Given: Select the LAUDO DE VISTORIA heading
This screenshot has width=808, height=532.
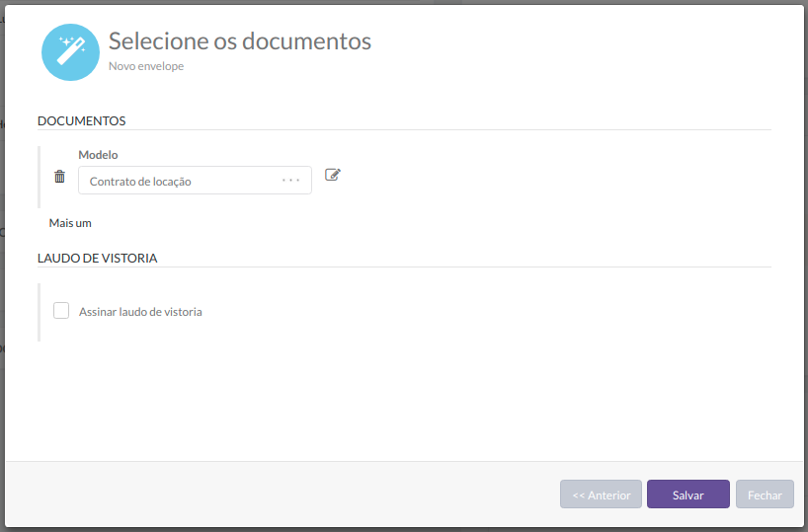Looking at the screenshot, I should click(x=98, y=258).
